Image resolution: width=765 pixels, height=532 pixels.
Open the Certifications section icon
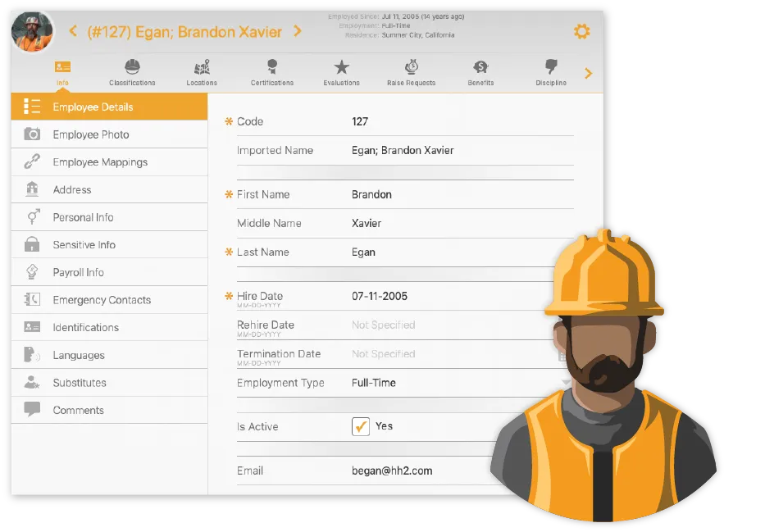(271, 66)
